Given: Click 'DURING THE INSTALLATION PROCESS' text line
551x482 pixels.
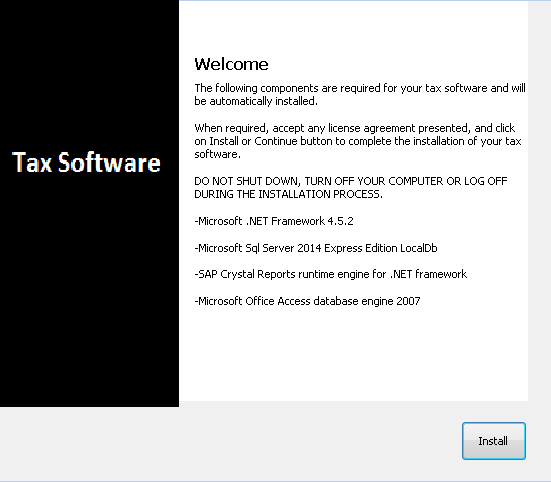Looking at the screenshot, I should (288, 194).
